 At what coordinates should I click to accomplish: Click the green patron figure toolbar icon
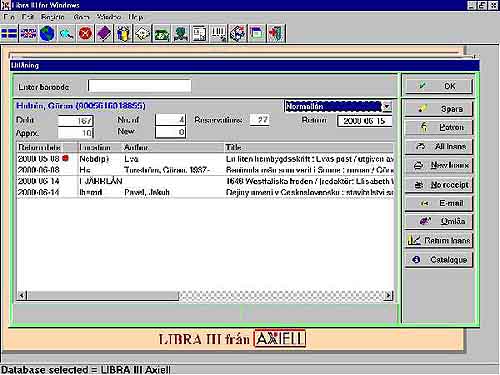tap(180, 34)
